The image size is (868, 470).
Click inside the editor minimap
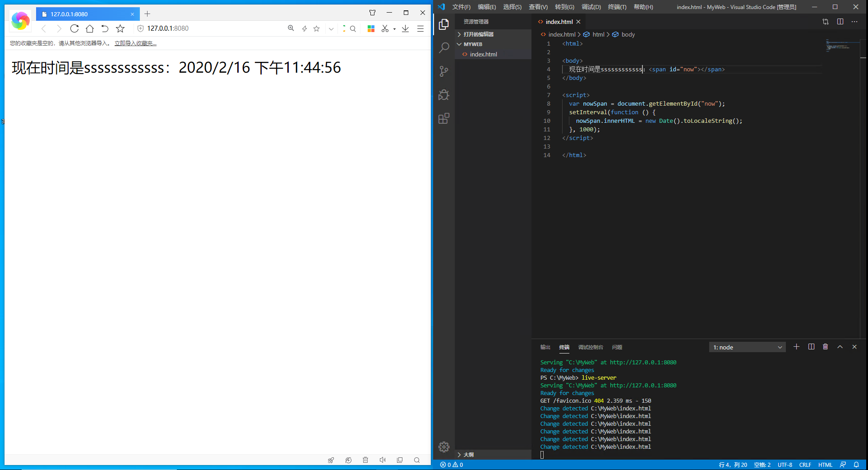[841, 50]
